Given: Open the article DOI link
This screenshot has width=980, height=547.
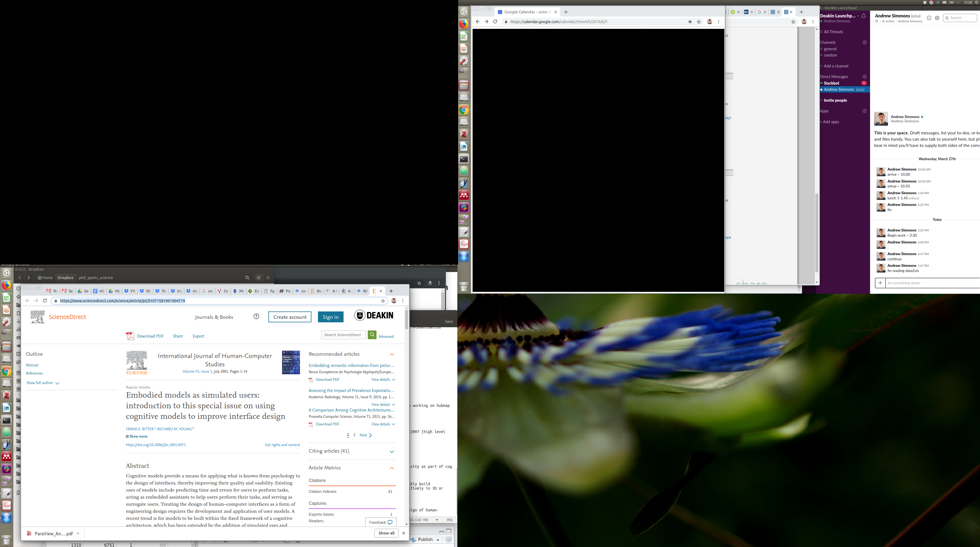Looking at the screenshot, I should (156, 445).
